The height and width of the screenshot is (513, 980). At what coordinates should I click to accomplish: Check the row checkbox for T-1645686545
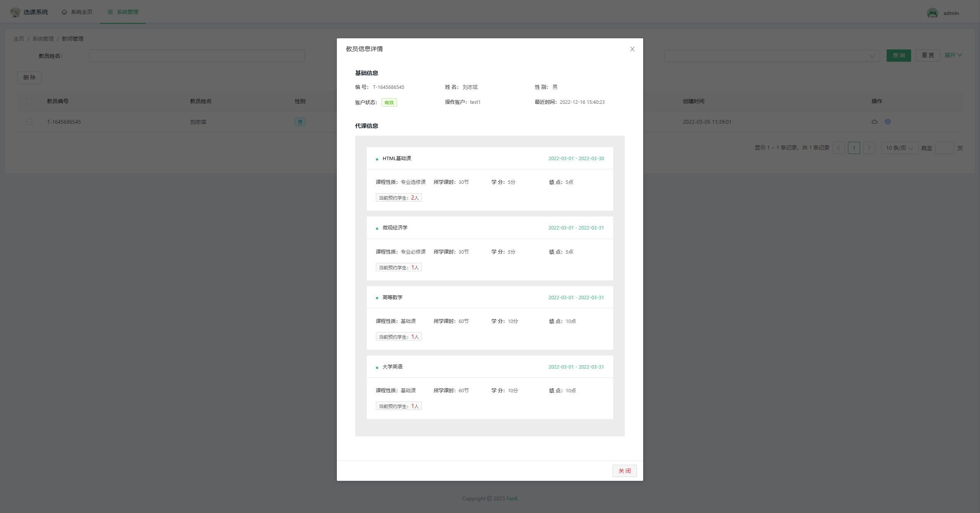(29, 122)
